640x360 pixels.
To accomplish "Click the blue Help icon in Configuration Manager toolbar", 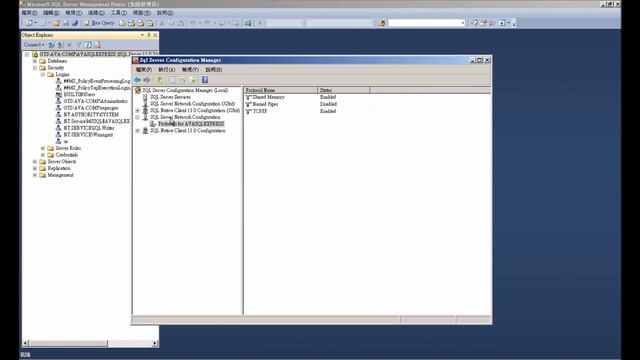I will point(205,80).
